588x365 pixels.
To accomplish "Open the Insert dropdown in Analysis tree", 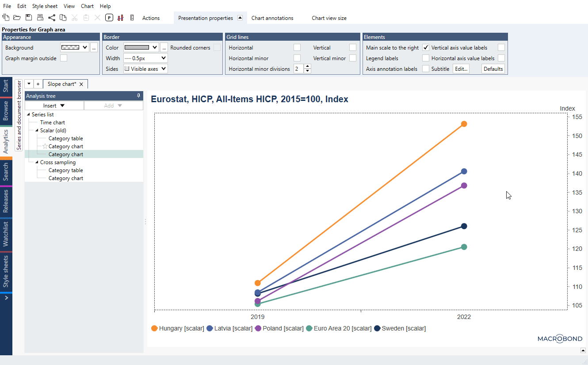I will [54, 106].
